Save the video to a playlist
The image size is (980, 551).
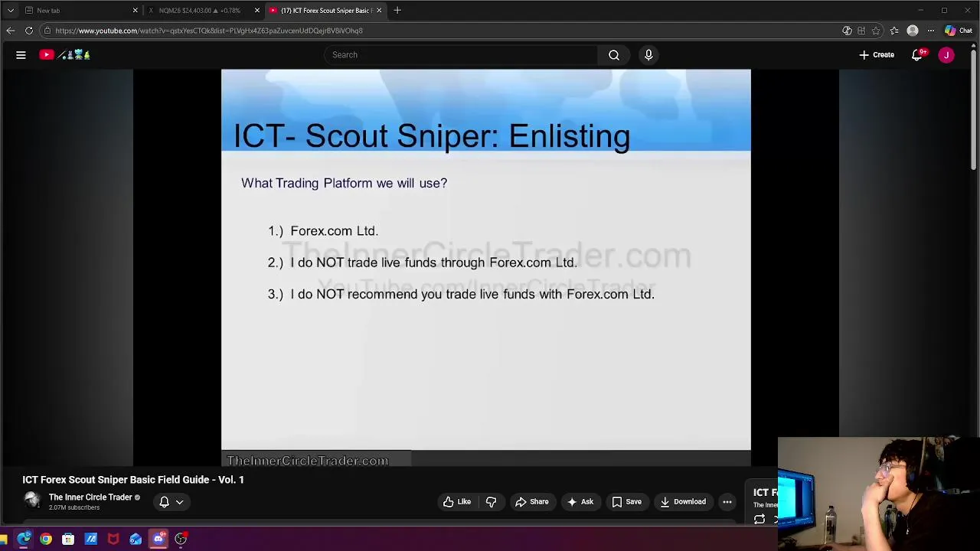[x=626, y=502]
